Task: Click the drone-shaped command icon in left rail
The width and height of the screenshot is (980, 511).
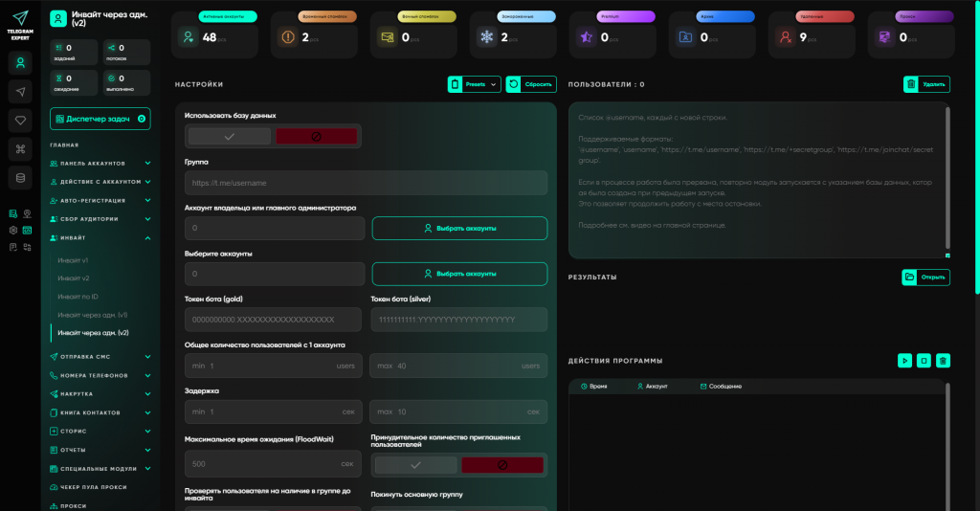Action: [21, 148]
